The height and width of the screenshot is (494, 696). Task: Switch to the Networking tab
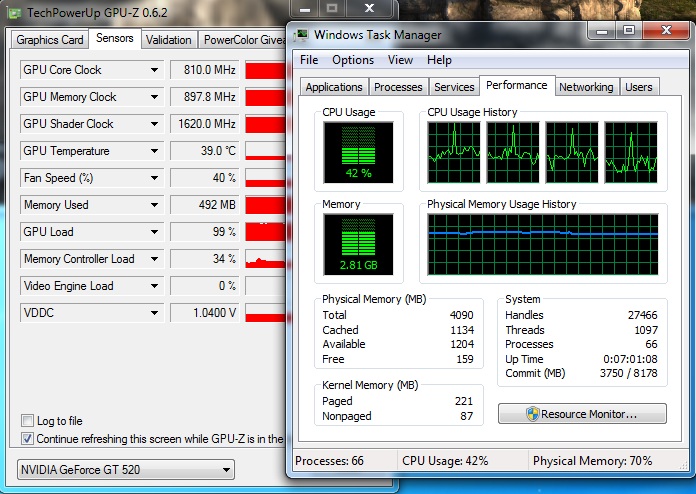[586, 87]
